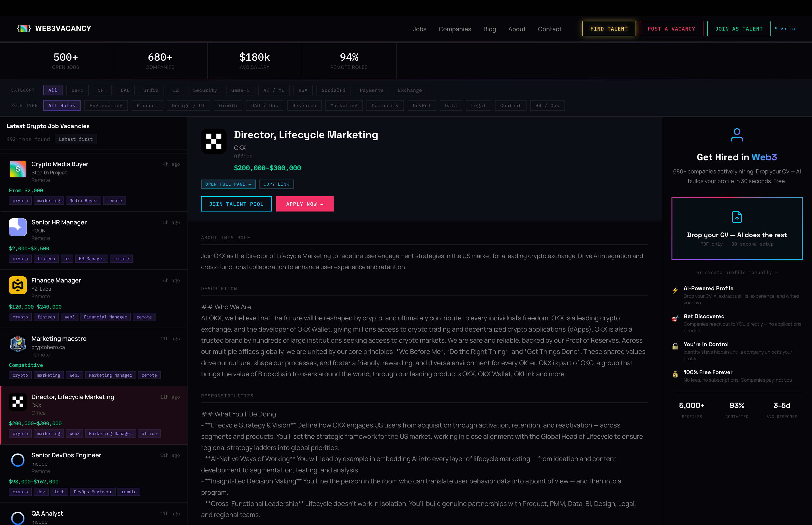
Task: Click APPLY NOW button
Action: [305, 204]
